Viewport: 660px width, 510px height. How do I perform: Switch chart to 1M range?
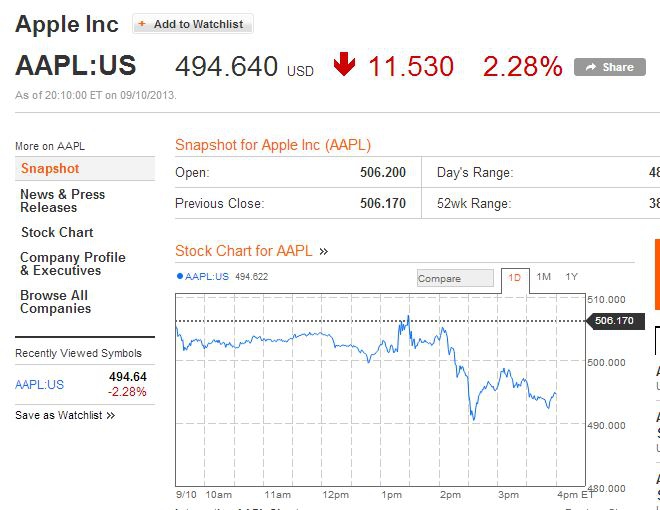click(543, 277)
